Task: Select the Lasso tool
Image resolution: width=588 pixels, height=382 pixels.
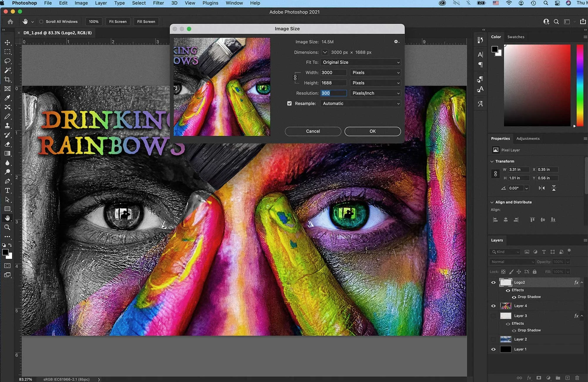Action: tap(7, 61)
